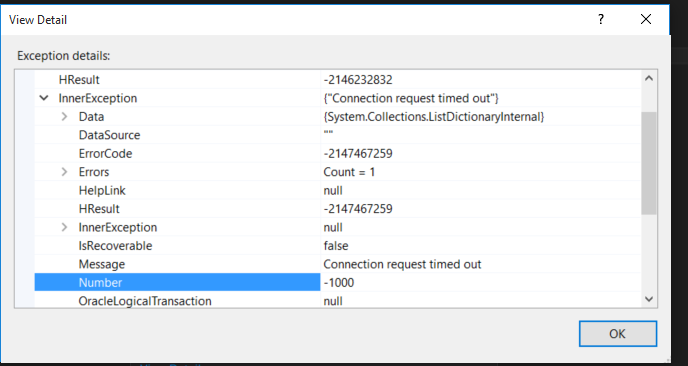Select the ErrorCode property name
Viewport: 688px width, 366px height.
(105, 154)
